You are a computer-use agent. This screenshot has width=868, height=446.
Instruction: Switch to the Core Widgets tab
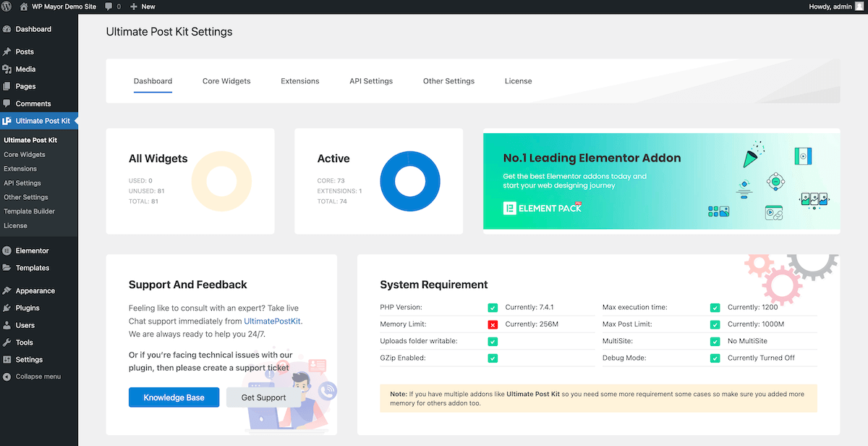pyautogui.click(x=226, y=81)
